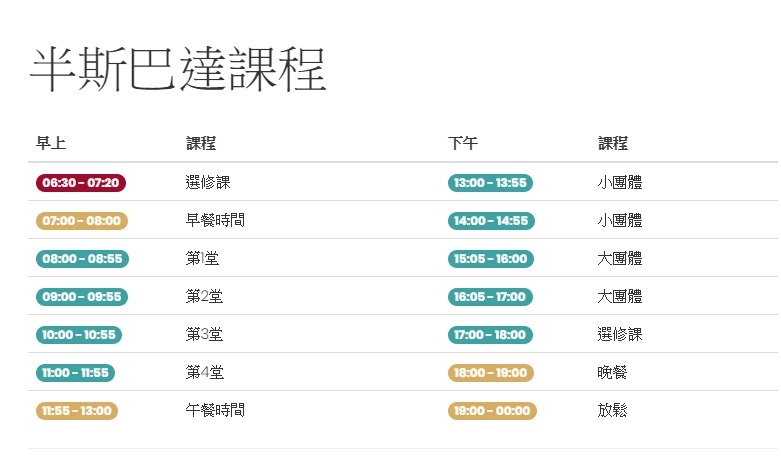
Task: Click the 11:55 - 13:00 lunch time badge
Action: (x=77, y=411)
